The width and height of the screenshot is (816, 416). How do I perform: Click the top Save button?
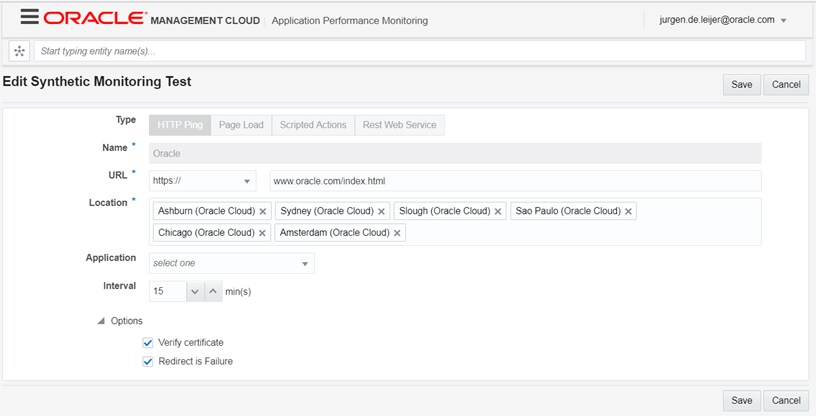741,85
